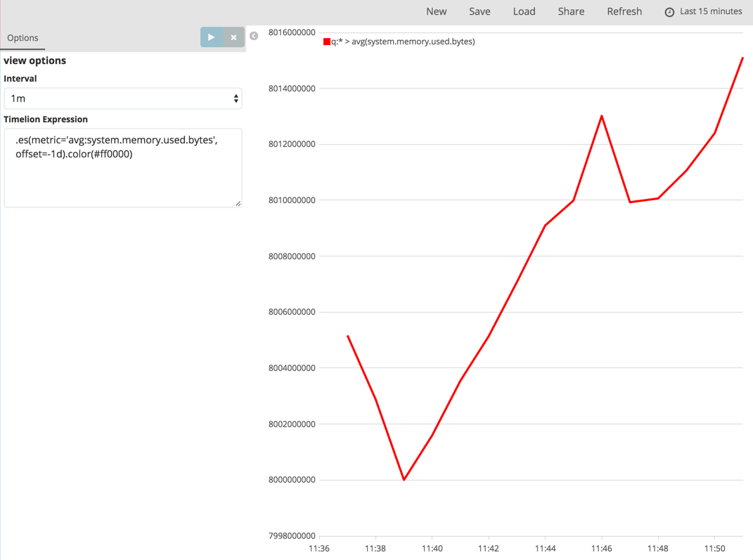The height and width of the screenshot is (560, 753).
Task: Switch to the Options tab
Action: [x=22, y=38]
